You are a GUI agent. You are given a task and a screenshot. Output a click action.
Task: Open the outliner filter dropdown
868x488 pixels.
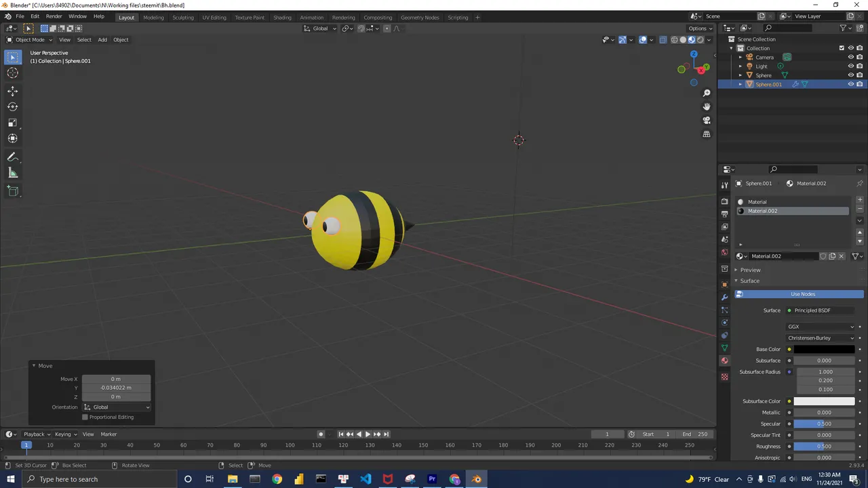(846, 28)
